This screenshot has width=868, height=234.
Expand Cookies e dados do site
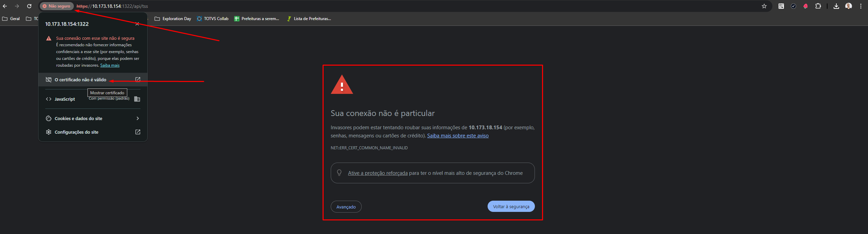(x=93, y=118)
